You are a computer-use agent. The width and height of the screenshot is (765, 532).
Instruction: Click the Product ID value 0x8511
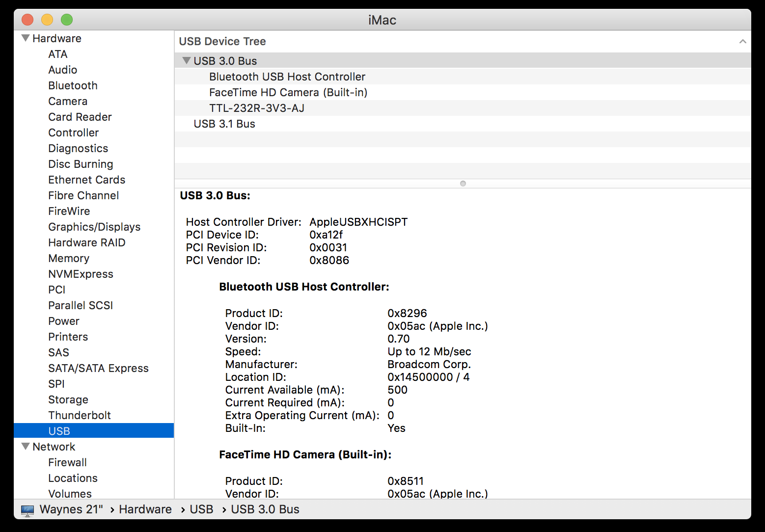[406, 481]
